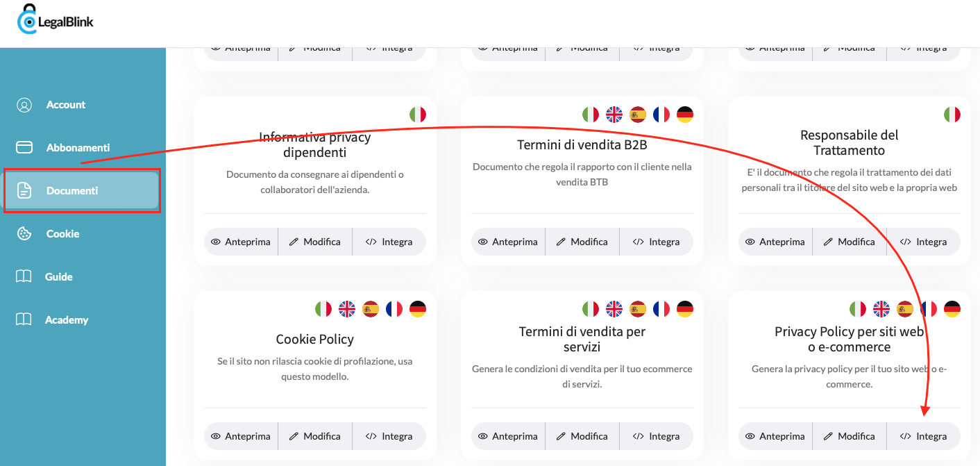Click the Academy book icon in sidebar
The image size is (980, 466).
[24, 319]
